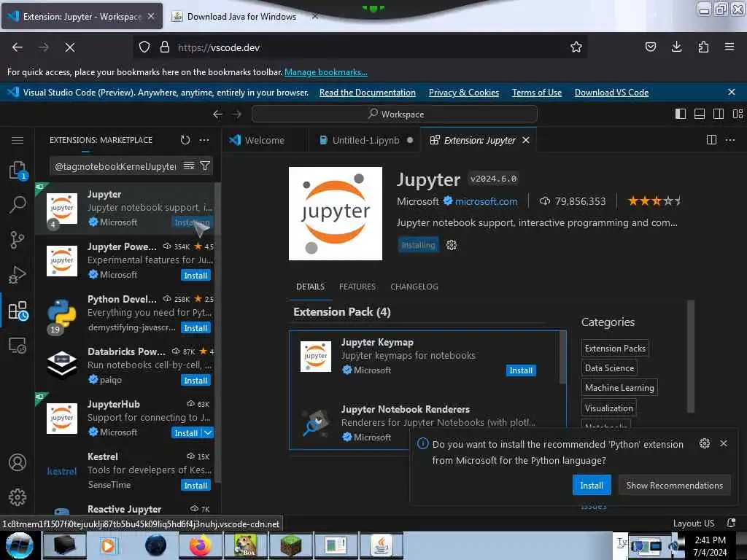The image size is (747, 560).
Task: Open the FEATURES tab
Action: click(x=357, y=286)
